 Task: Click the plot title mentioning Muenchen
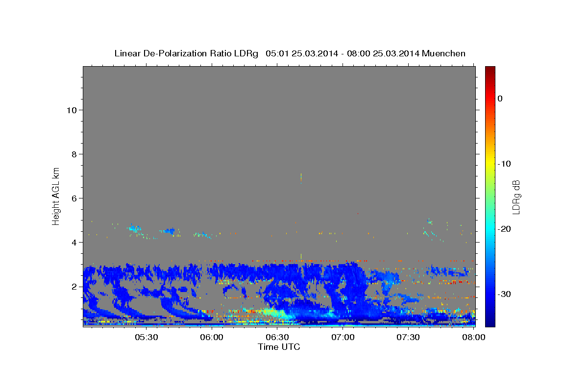pyautogui.click(x=290, y=53)
